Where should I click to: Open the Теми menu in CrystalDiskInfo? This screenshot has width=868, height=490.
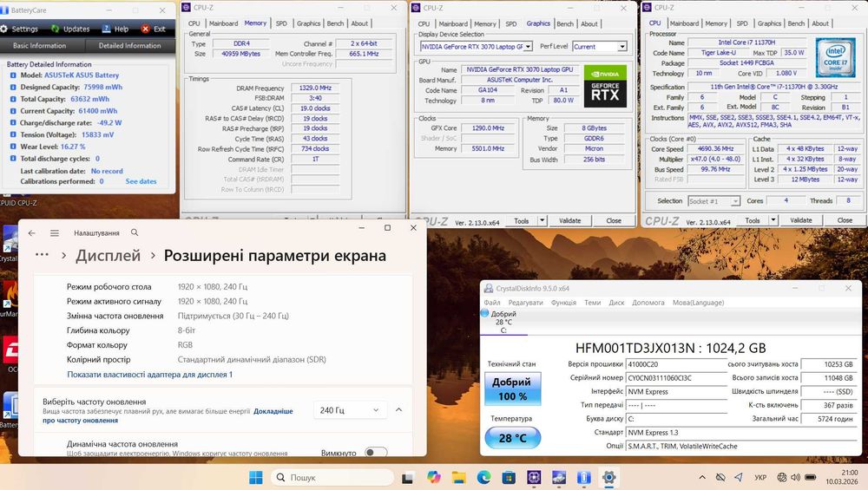[592, 303]
